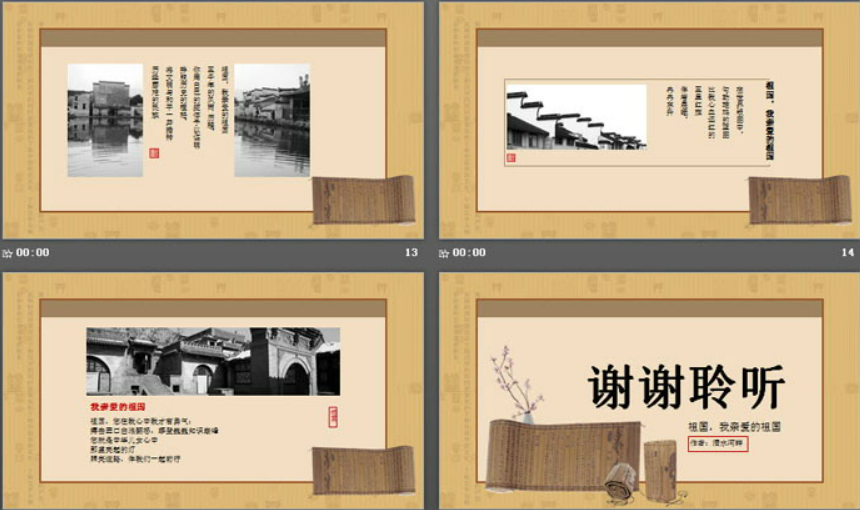
Task: Click the red seal stamp on slide 13
Action: click(x=153, y=153)
